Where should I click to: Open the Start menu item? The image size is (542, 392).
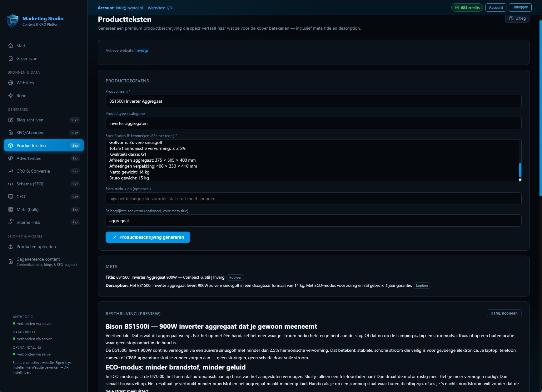point(44,46)
